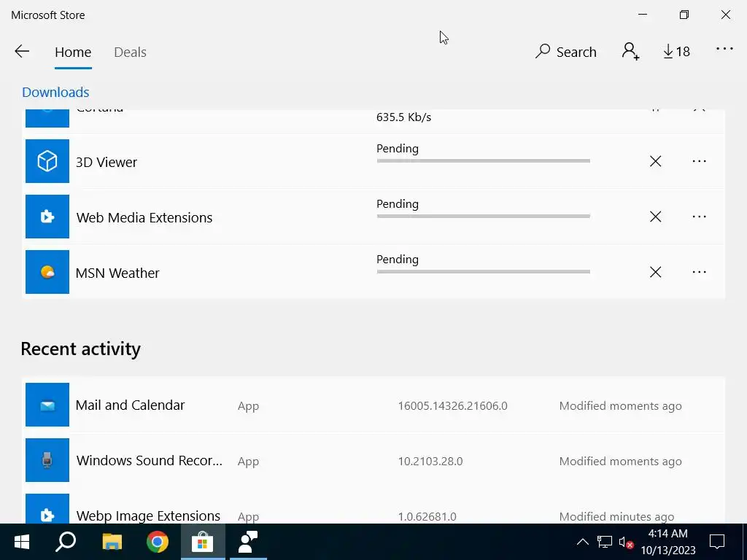Open the MSN Weather app icon
Viewport: 747px width, 560px height.
coord(47,272)
